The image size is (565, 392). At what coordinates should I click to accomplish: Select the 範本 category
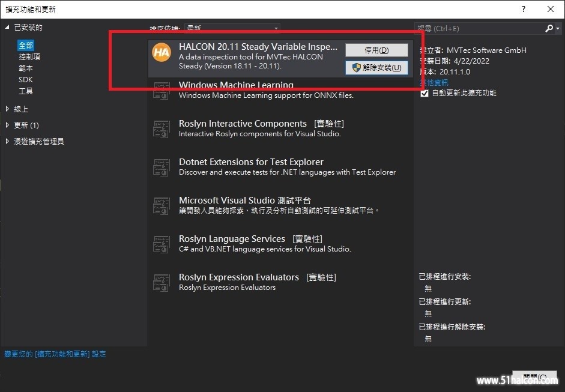26,68
